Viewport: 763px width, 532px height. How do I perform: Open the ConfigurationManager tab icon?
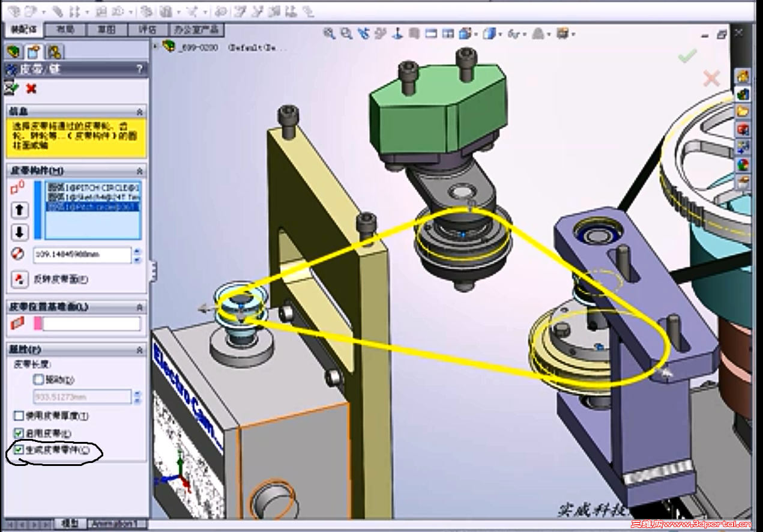point(55,52)
